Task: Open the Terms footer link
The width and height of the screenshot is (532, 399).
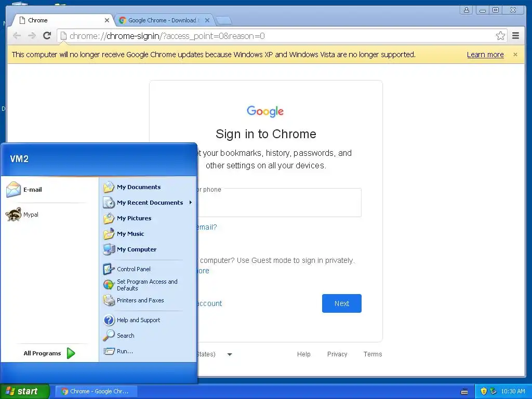Action: tap(373, 354)
